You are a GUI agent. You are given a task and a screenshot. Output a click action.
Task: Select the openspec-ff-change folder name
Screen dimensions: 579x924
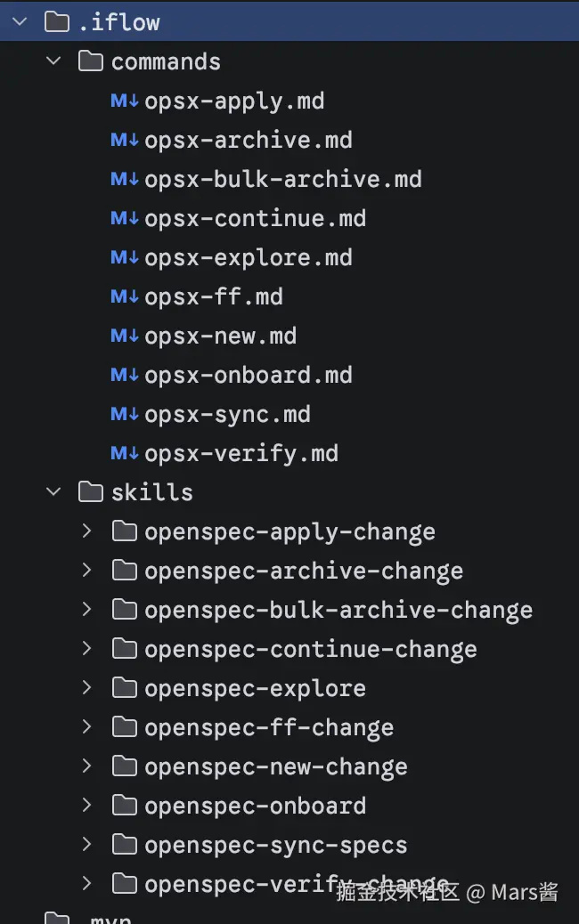[x=268, y=727]
